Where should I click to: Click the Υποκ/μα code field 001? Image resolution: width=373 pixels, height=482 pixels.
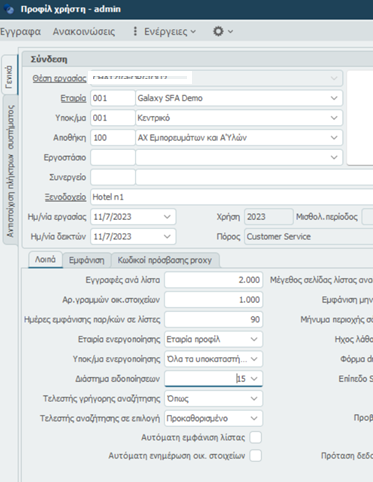[x=113, y=118]
